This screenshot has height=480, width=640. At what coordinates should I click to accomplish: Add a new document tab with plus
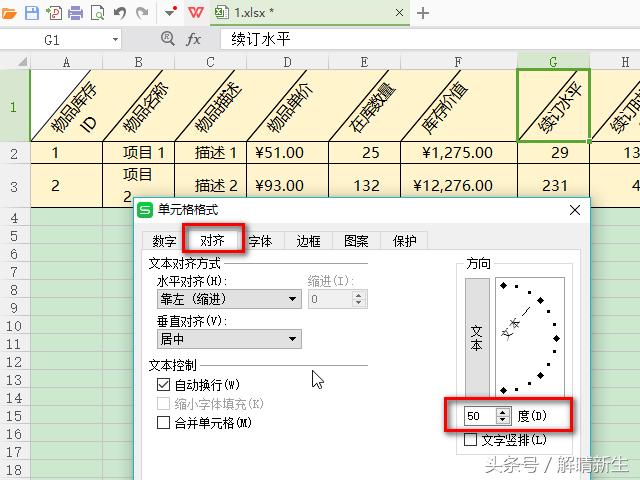click(x=423, y=13)
